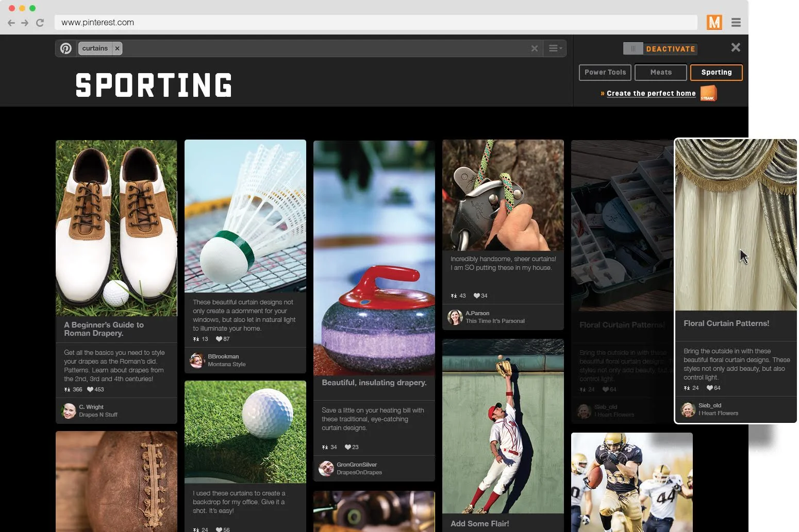Viewport: 799px width, 532px height.
Task: Open the curling stone pin image
Action: click(374, 258)
